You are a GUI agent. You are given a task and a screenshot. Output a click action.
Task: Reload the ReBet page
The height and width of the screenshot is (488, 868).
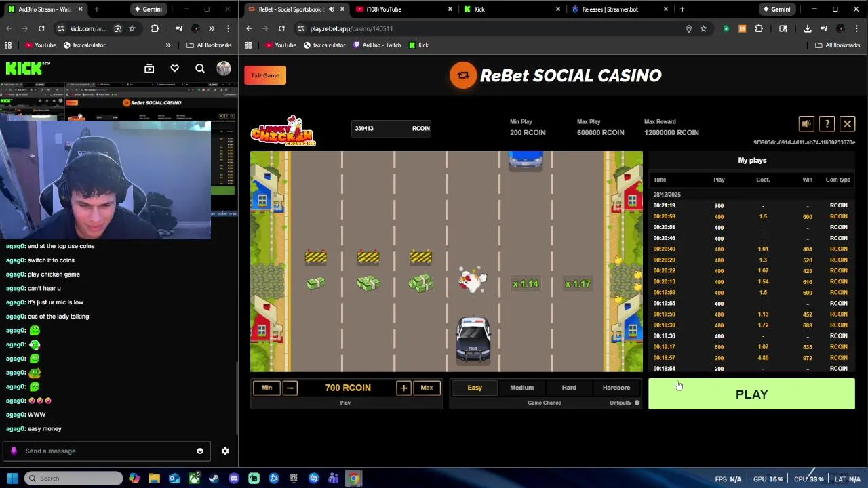pyautogui.click(x=281, y=28)
